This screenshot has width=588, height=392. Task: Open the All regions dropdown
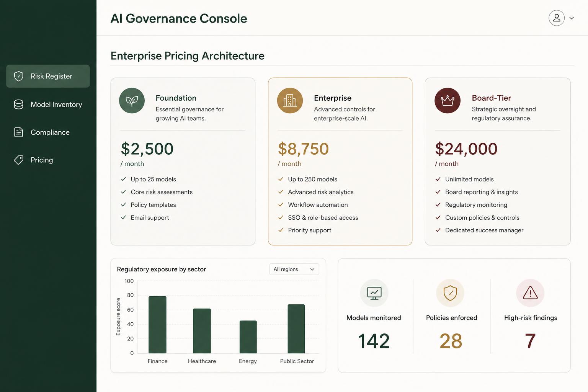[x=294, y=269]
